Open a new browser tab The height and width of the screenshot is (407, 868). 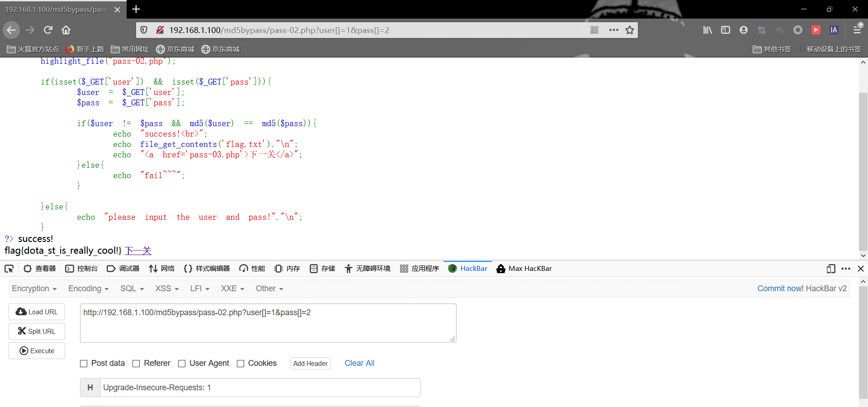(136, 9)
